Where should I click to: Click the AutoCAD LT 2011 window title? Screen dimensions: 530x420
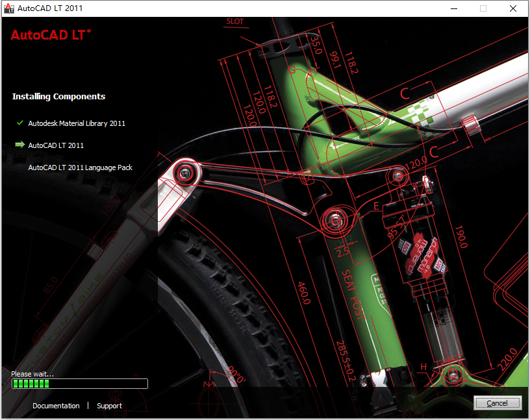(50, 8)
